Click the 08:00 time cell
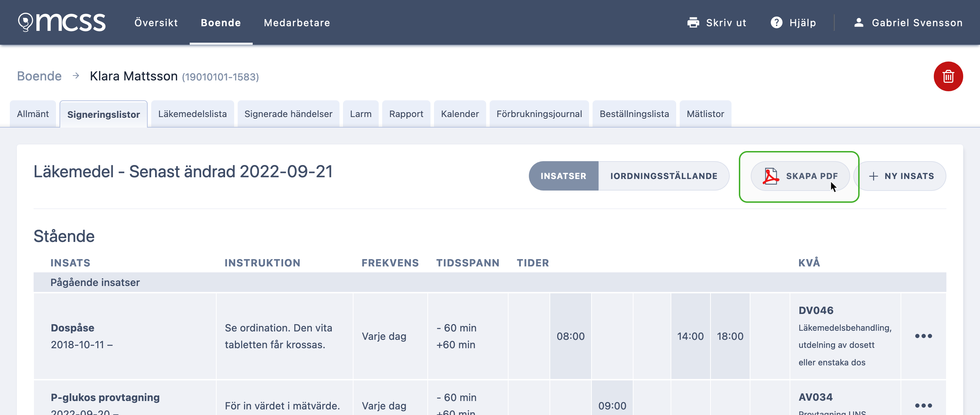This screenshot has height=415, width=980. (570, 336)
